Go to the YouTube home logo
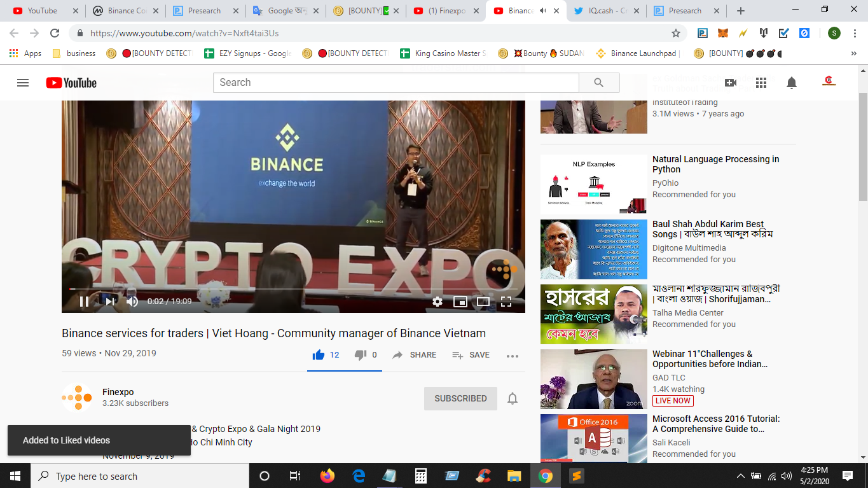Image resolution: width=868 pixels, height=488 pixels. (x=71, y=83)
